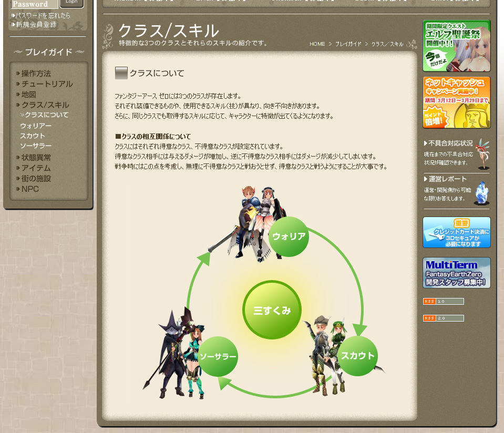Click the green ソーサラー circle icon
The image size is (504, 433).
(x=218, y=357)
